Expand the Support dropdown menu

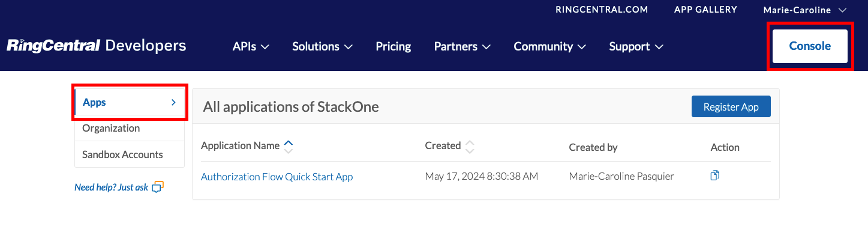click(636, 46)
